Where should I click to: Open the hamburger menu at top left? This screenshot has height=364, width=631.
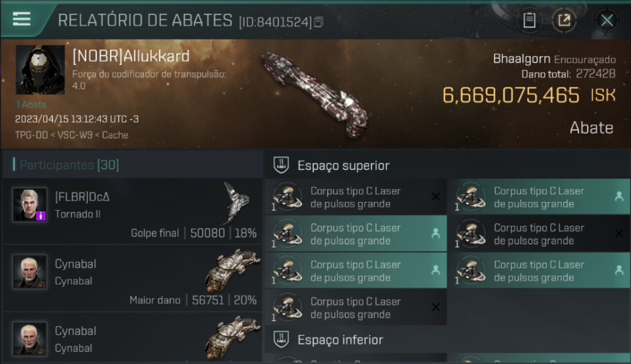point(21,19)
